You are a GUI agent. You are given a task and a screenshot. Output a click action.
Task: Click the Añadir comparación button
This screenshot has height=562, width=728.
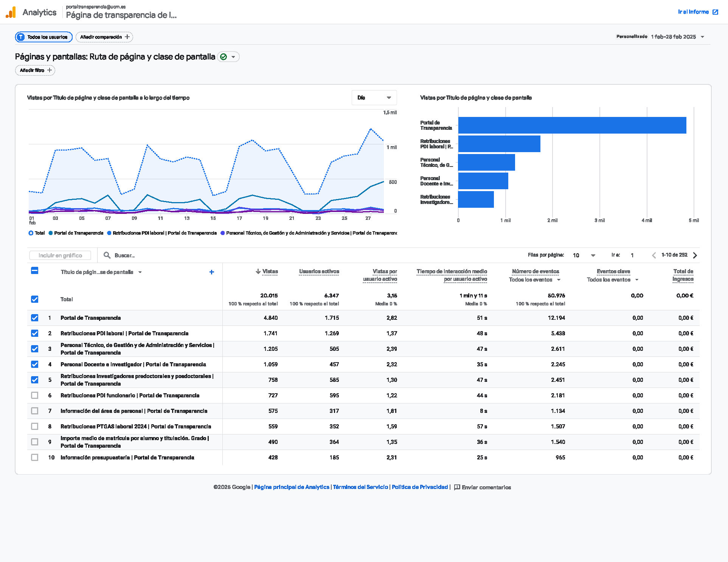pos(104,37)
